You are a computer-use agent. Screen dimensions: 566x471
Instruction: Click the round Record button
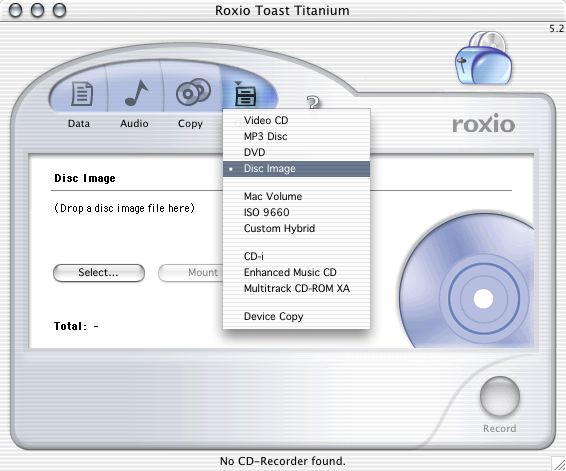point(500,396)
